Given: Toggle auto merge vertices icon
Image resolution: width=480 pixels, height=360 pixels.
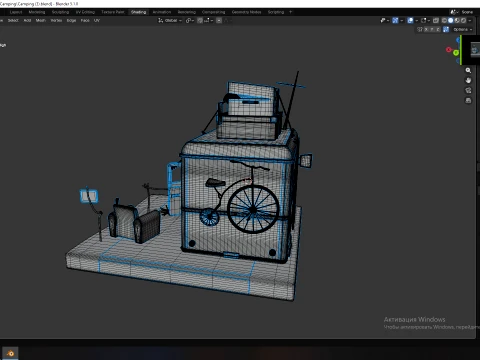Looking at the screenshot, I should [446, 29].
